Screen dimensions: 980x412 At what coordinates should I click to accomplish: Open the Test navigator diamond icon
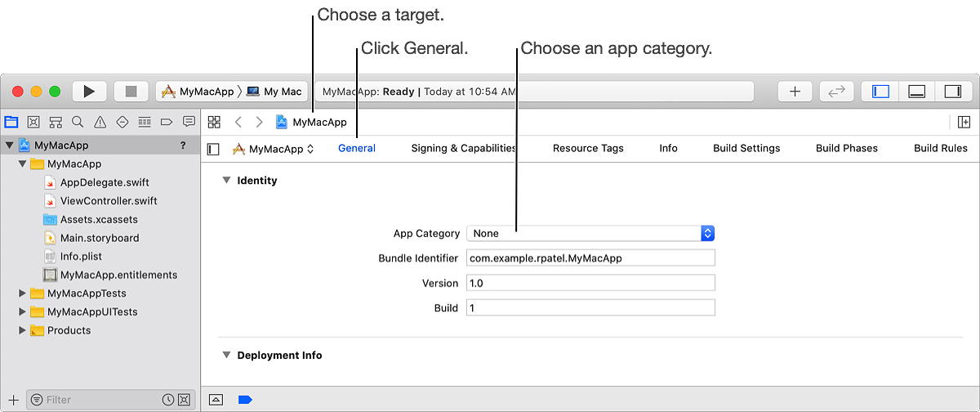click(122, 122)
